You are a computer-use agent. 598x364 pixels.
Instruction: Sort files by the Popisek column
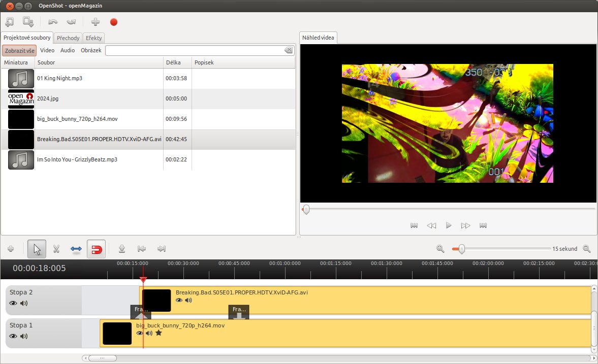tap(243, 62)
